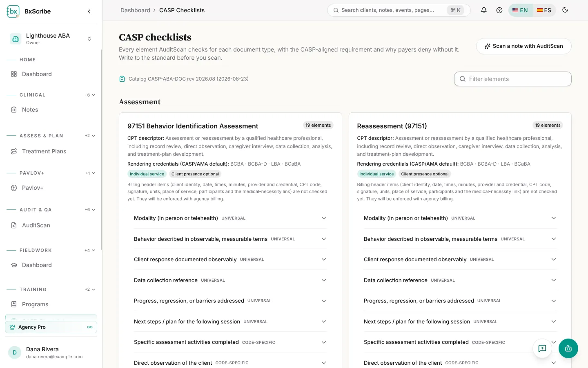Expand Modality row in 97151 Behavior Identification card

click(x=230, y=218)
